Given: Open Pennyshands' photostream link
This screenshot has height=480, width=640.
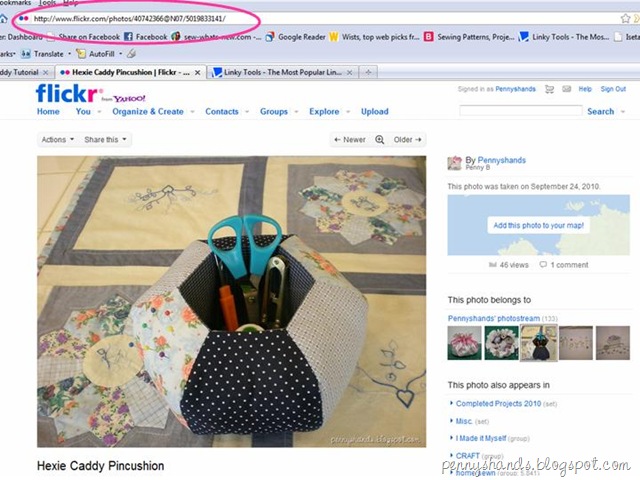Looking at the screenshot, I should coord(494,318).
